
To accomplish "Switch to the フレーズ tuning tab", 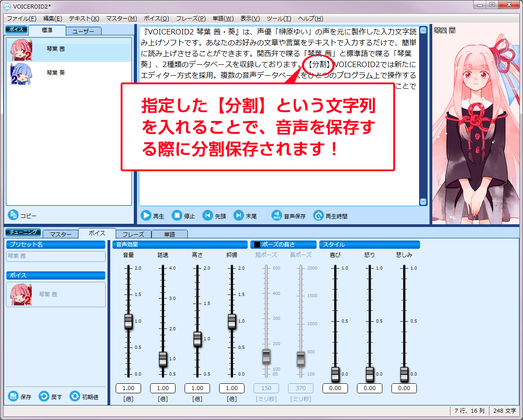I will [133, 234].
